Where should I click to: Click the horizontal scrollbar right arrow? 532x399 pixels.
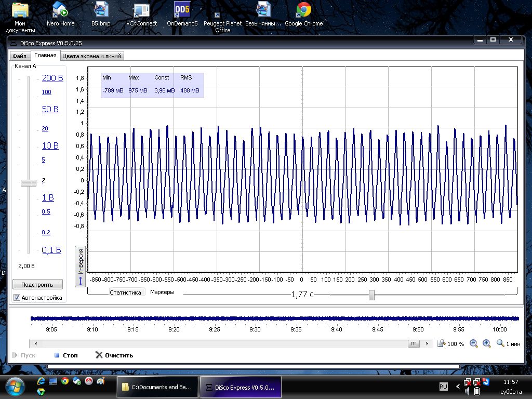click(427, 344)
